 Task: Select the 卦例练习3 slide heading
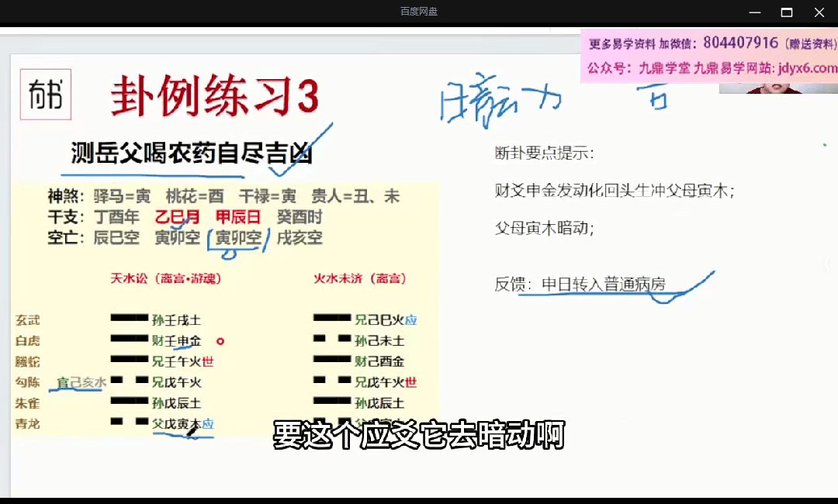[x=214, y=97]
